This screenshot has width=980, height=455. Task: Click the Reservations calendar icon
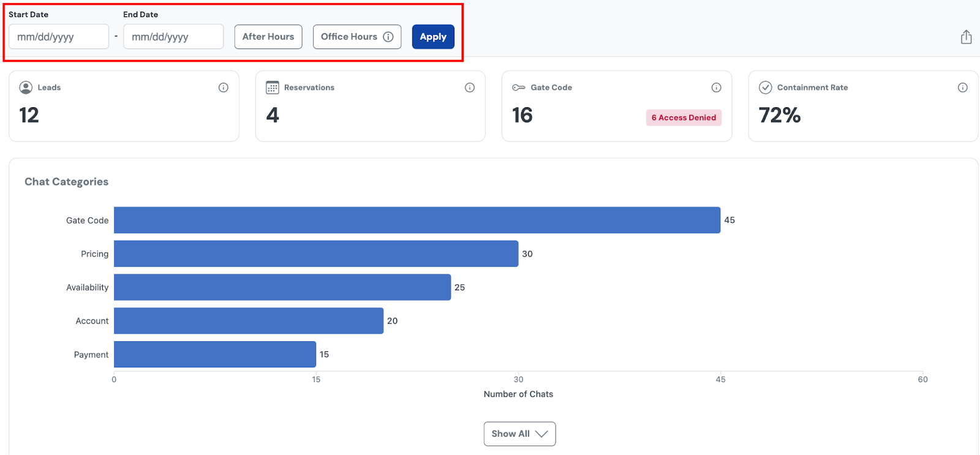tap(273, 88)
